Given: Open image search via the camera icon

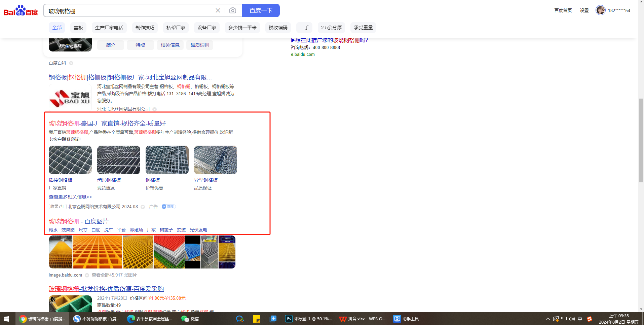Looking at the screenshot, I should tap(233, 10).
